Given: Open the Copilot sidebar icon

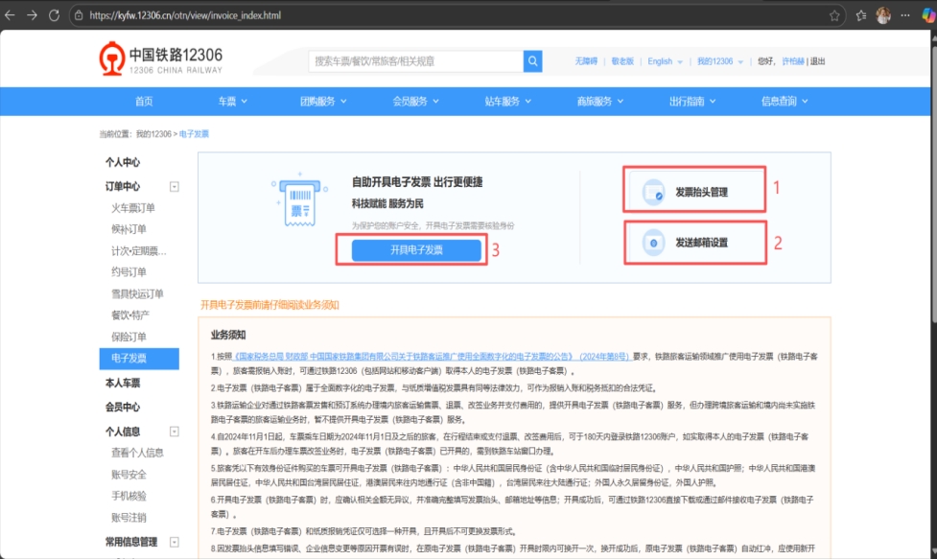Looking at the screenshot, I should [928, 15].
